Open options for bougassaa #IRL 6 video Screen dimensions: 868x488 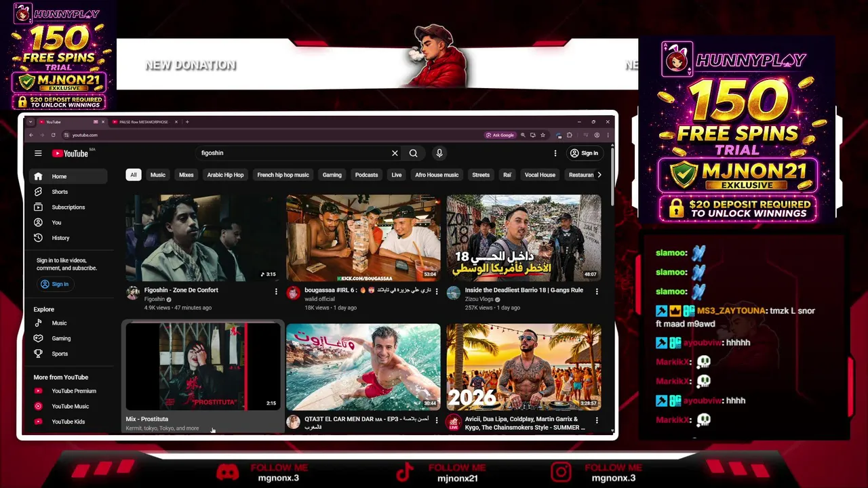click(x=436, y=291)
